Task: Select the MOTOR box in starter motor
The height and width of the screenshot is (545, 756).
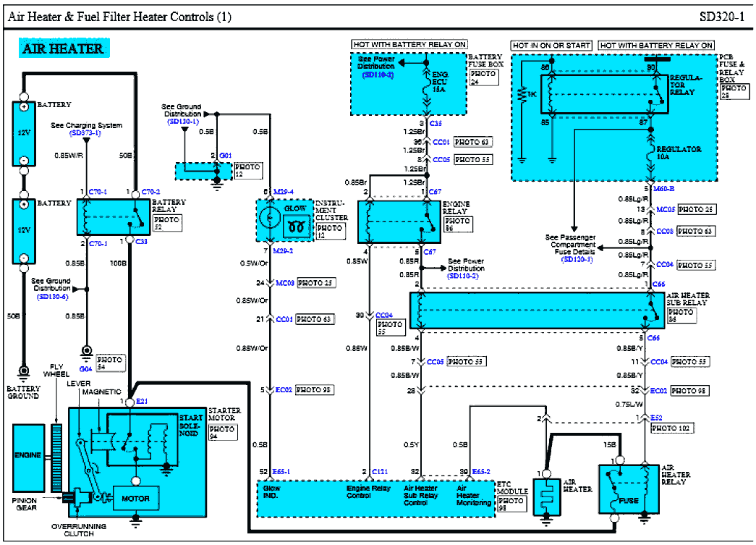Action: click(135, 499)
